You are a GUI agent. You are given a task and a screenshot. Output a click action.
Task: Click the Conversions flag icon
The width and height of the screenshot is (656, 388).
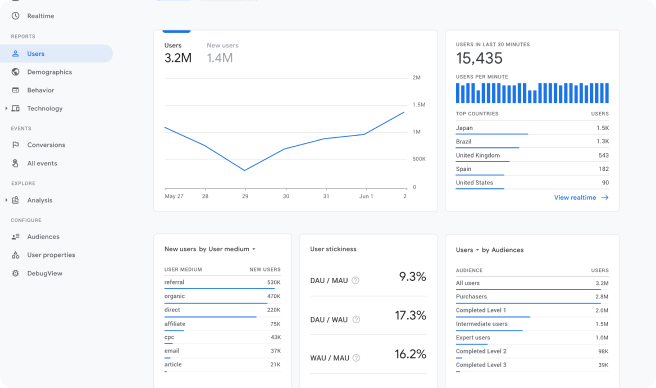click(15, 145)
